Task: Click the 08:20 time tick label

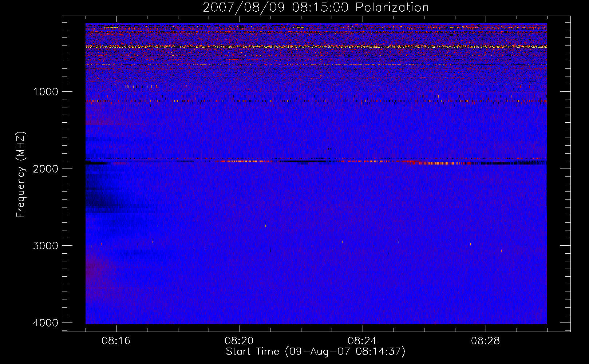Action: 239,341
